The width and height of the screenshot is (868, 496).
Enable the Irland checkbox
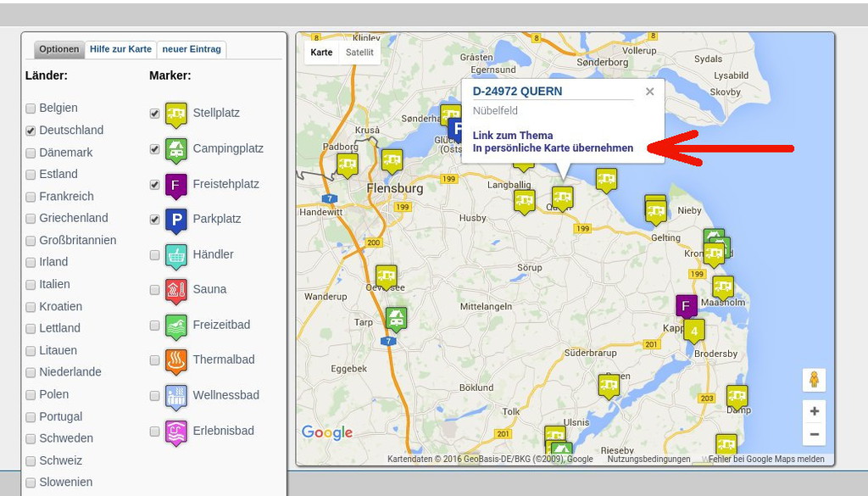[x=31, y=262]
